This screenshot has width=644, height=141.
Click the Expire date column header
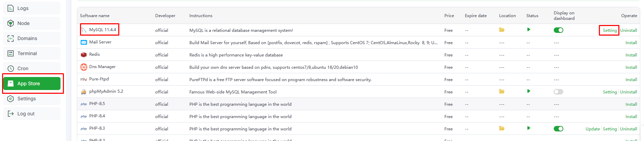(475, 16)
